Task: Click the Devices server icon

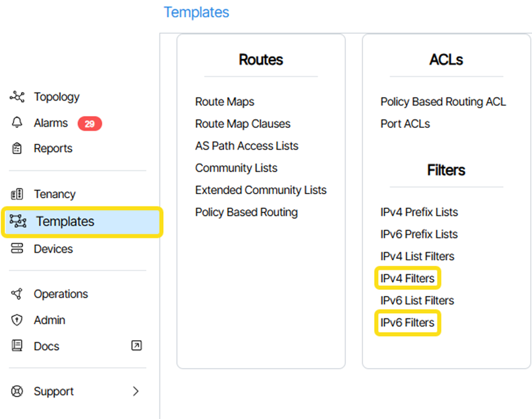Action: click(17, 249)
